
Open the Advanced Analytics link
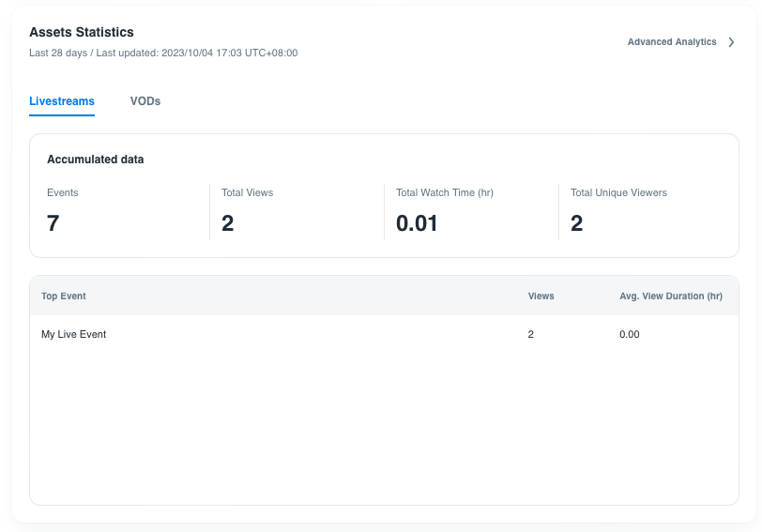(x=672, y=42)
